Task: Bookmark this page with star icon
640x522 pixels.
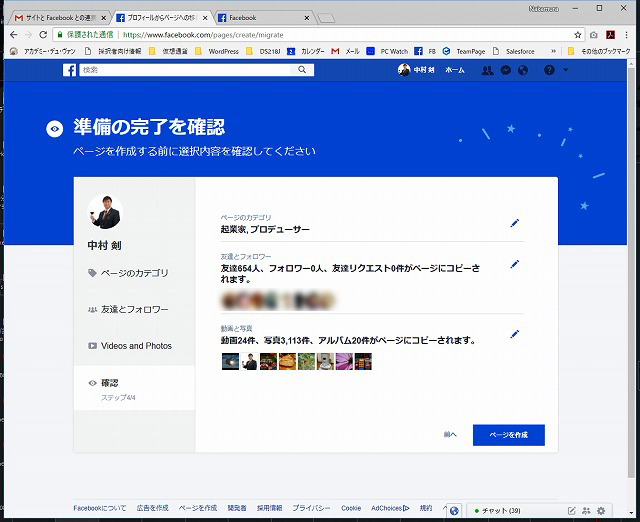Action: [578, 34]
